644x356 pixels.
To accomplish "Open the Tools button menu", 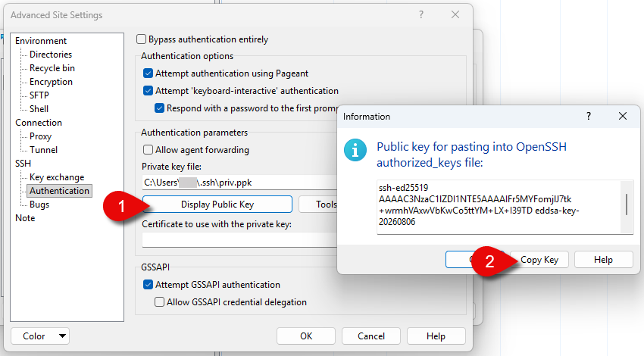I will pos(319,205).
